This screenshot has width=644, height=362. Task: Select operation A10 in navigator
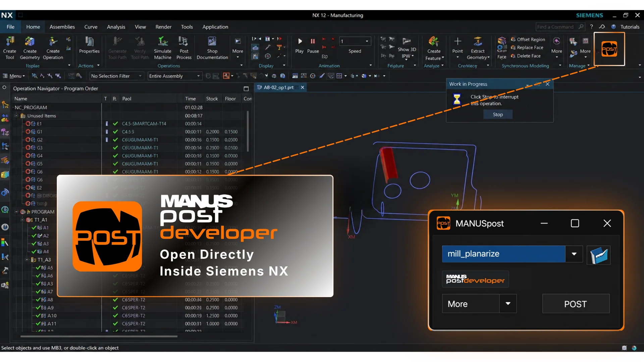coord(52,316)
